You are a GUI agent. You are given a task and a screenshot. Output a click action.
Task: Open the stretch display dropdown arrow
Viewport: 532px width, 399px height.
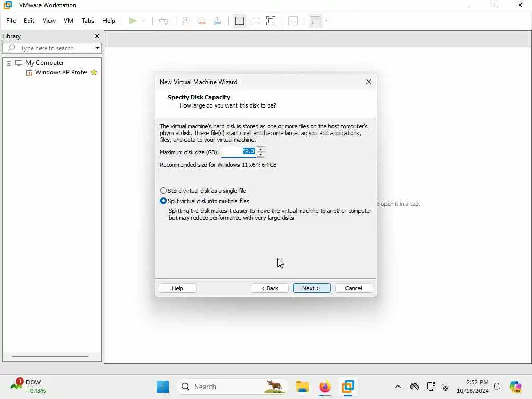point(326,21)
